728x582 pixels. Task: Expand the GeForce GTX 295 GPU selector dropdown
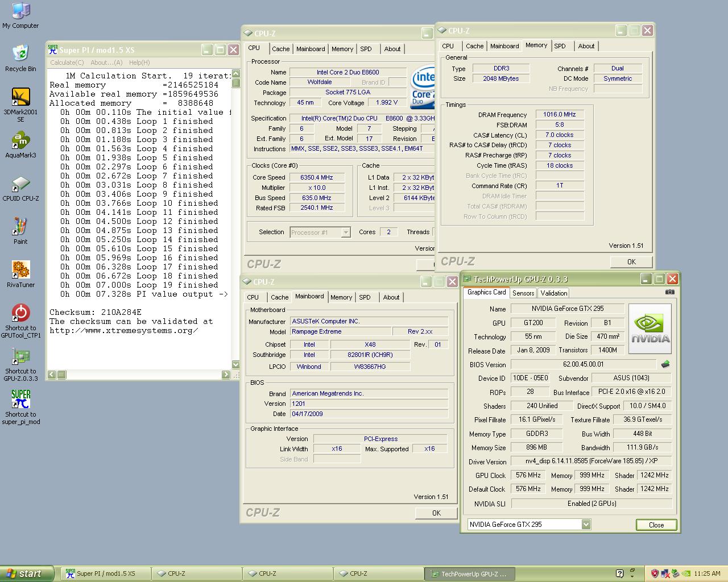pos(586,524)
